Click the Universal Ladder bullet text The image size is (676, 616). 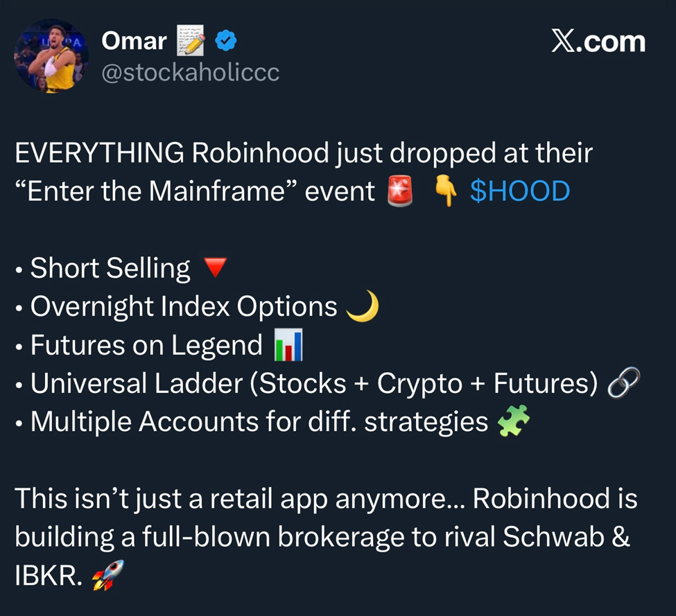(x=314, y=383)
